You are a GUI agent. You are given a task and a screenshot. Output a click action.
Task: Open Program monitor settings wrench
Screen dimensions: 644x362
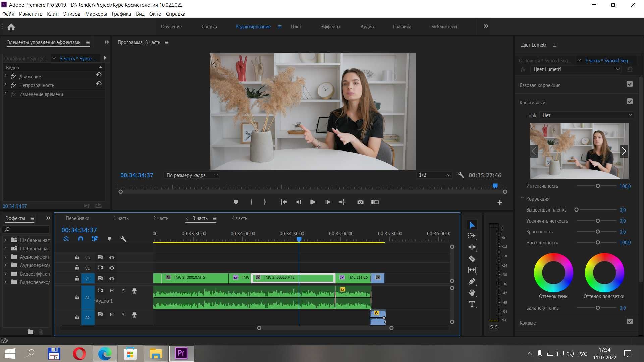[461, 175]
